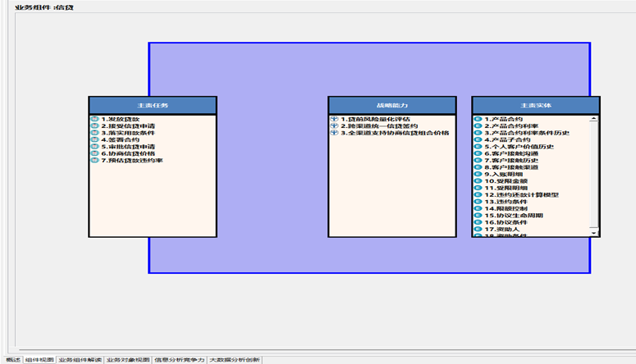Click the icon next to 1.产品合约

pyautogui.click(x=478, y=119)
